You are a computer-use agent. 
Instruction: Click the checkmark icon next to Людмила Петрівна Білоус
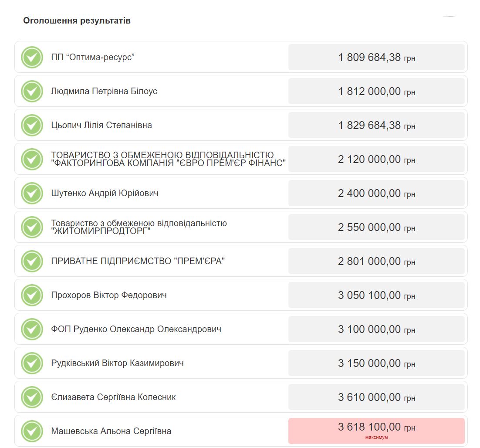(32, 91)
